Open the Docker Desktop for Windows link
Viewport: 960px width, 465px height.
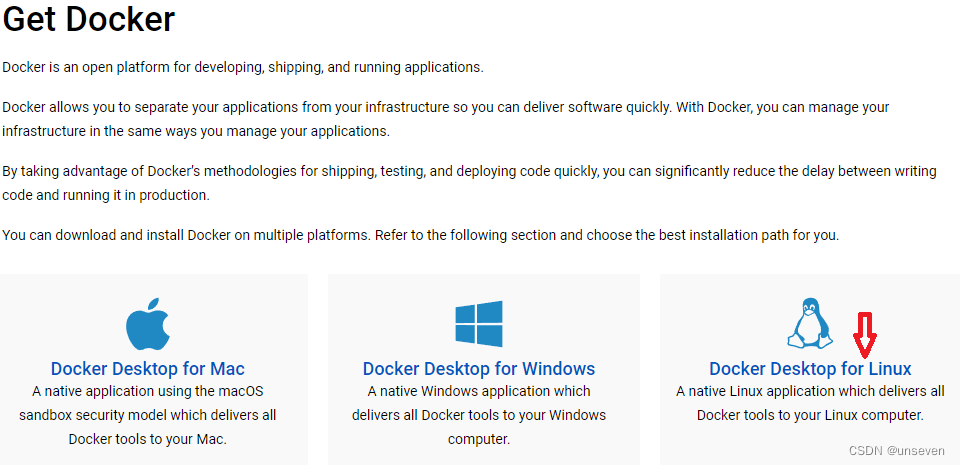[x=479, y=369]
